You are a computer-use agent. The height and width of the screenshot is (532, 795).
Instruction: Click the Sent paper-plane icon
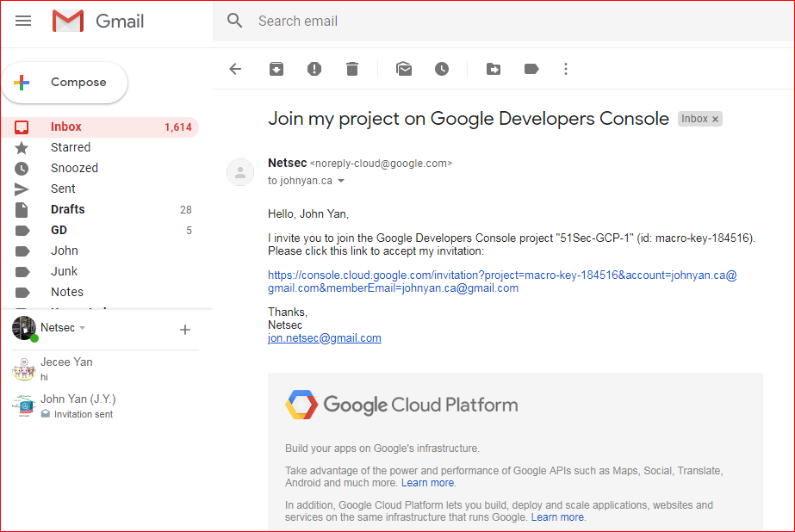(22, 189)
